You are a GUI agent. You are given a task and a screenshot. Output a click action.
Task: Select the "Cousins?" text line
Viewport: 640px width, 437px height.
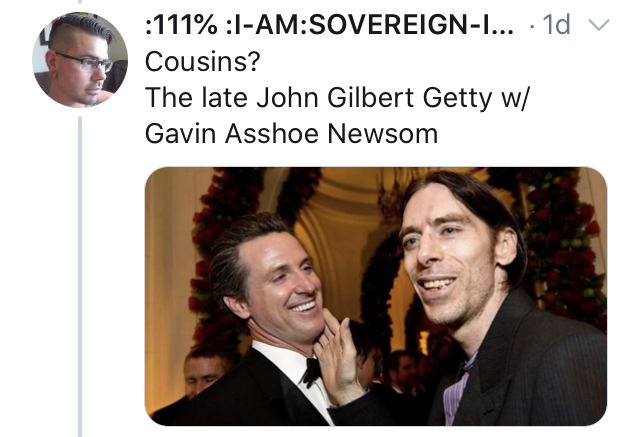click(202, 62)
